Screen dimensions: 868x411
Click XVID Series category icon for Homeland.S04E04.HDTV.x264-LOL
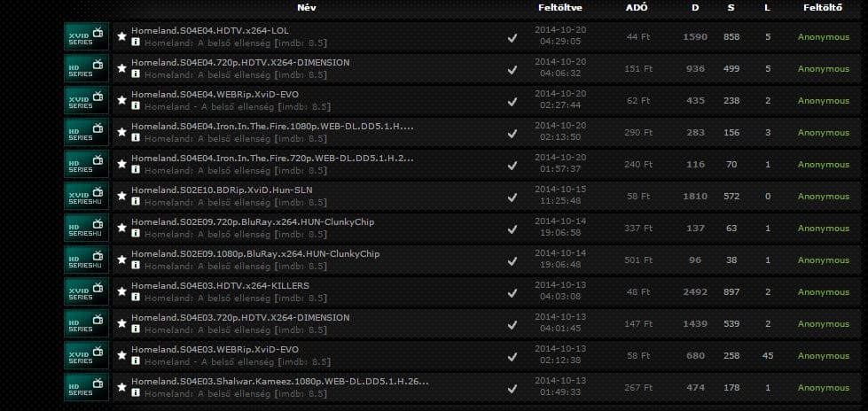[86, 37]
